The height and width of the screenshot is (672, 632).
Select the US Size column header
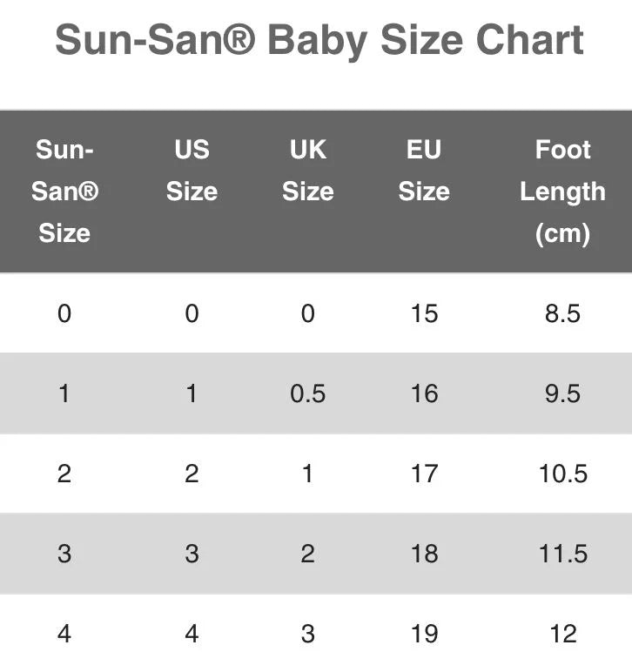(192, 170)
